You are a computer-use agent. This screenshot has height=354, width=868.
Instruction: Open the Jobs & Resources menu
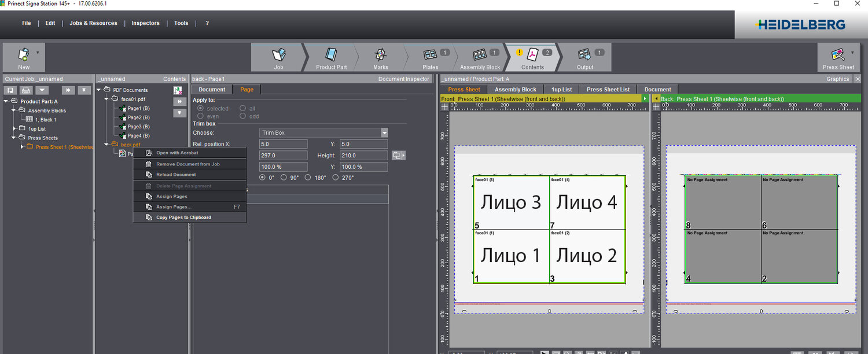point(93,23)
